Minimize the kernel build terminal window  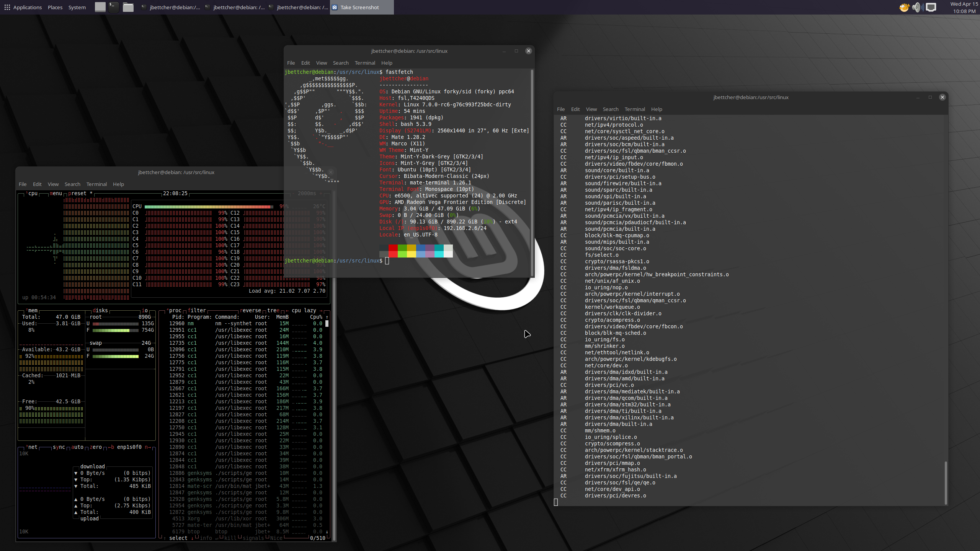918,97
